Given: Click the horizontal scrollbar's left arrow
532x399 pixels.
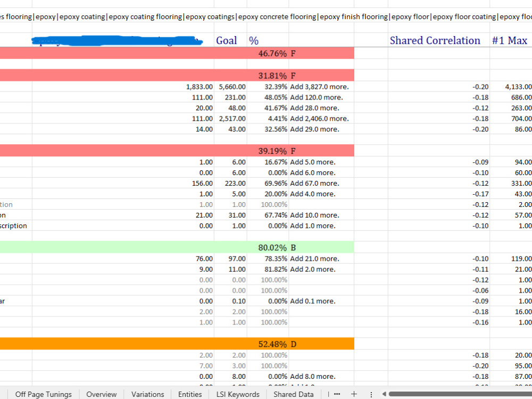Looking at the screenshot, I should [x=384, y=394].
